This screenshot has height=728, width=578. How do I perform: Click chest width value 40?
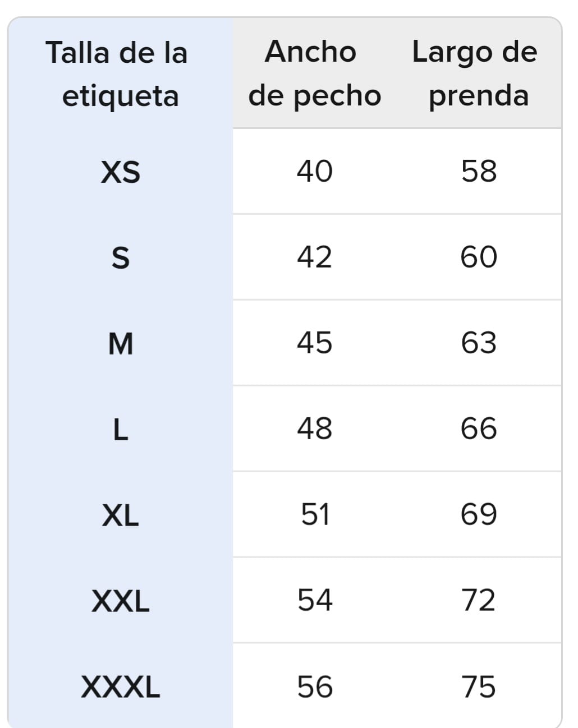314,171
